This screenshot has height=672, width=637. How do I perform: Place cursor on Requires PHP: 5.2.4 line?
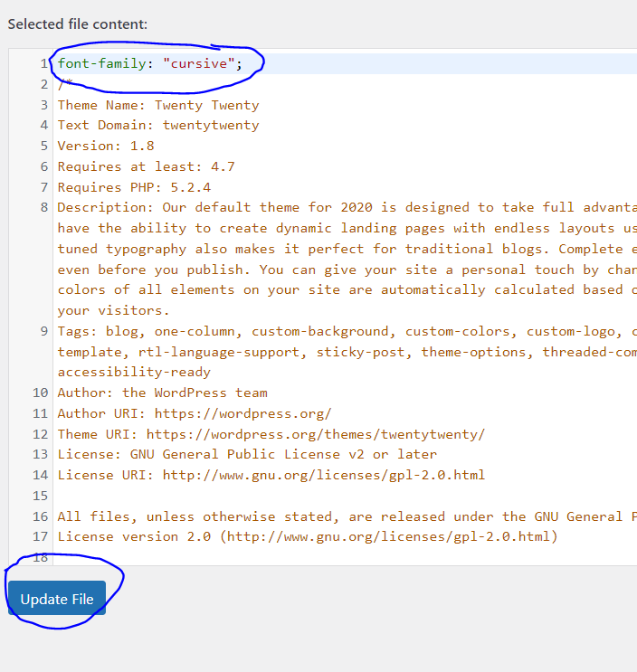click(x=133, y=187)
